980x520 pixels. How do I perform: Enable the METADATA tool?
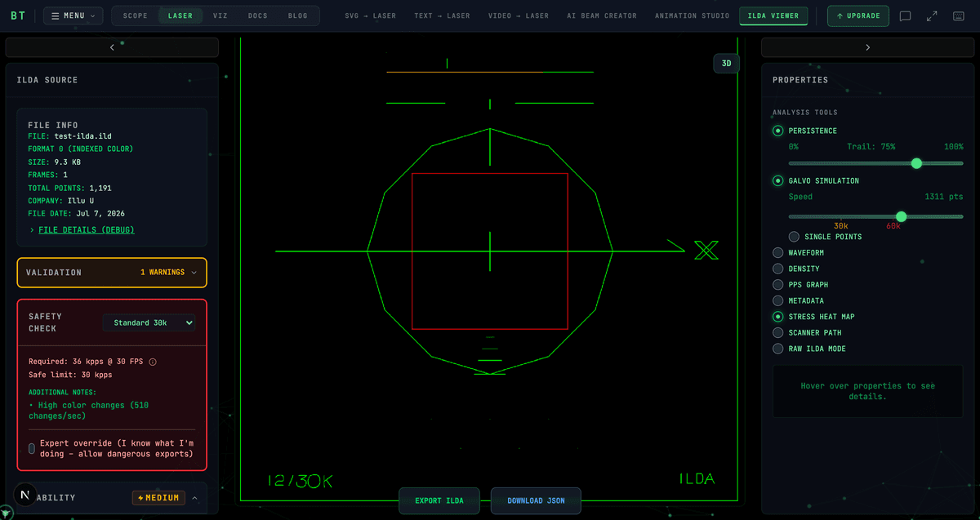777,300
